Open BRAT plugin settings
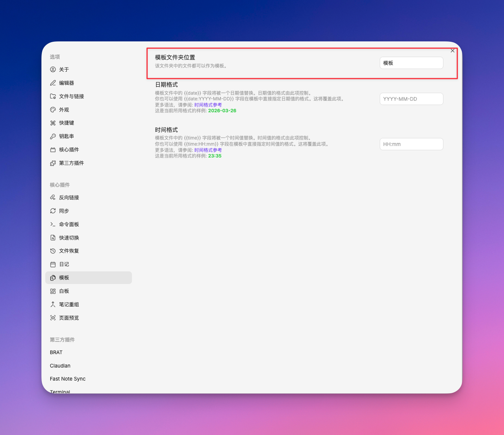The height and width of the screenshot is (435, 504). click(x=56, y=352)
